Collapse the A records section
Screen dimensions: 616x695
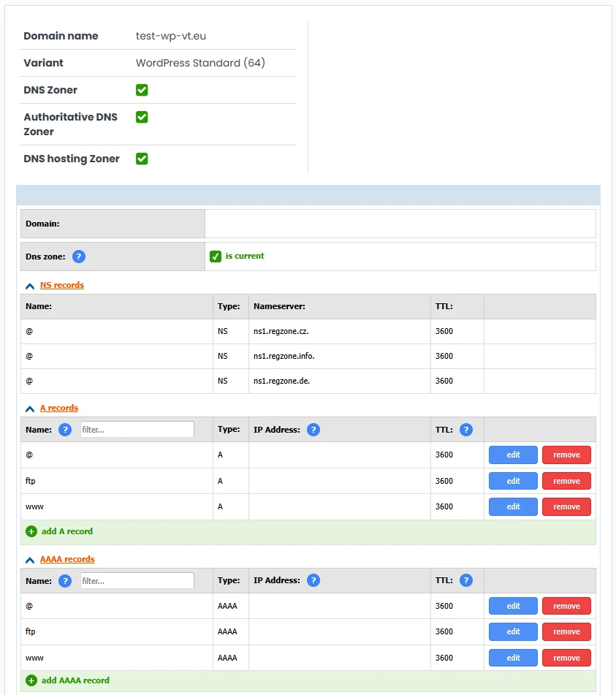click(28, 408)
